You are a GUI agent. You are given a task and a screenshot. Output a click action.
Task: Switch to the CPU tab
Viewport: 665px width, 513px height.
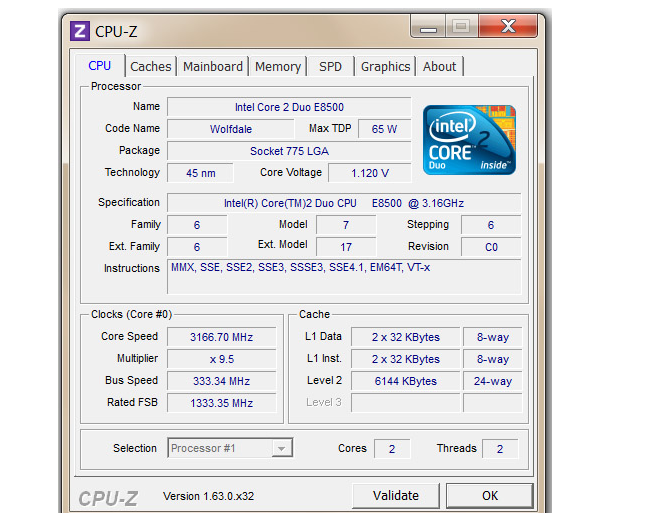click(x=100, y=66)
